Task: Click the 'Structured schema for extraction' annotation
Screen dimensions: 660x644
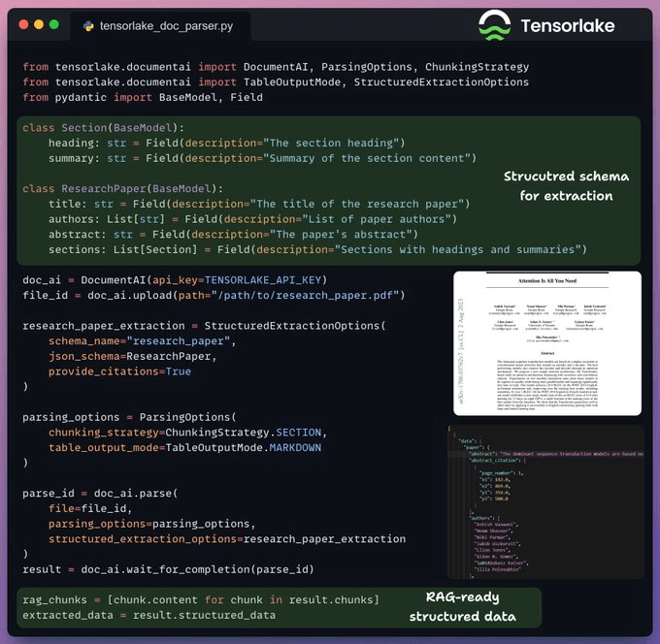Action: [566, 186]
